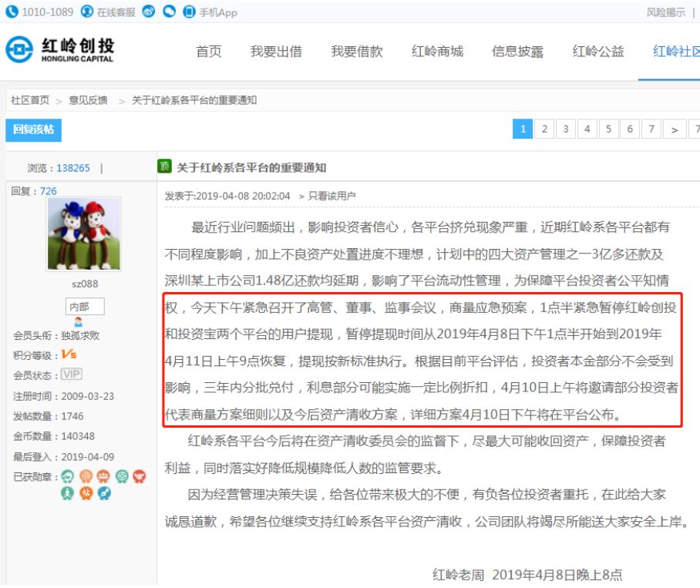Click green medal in second medal row

[x=67, y=493]
